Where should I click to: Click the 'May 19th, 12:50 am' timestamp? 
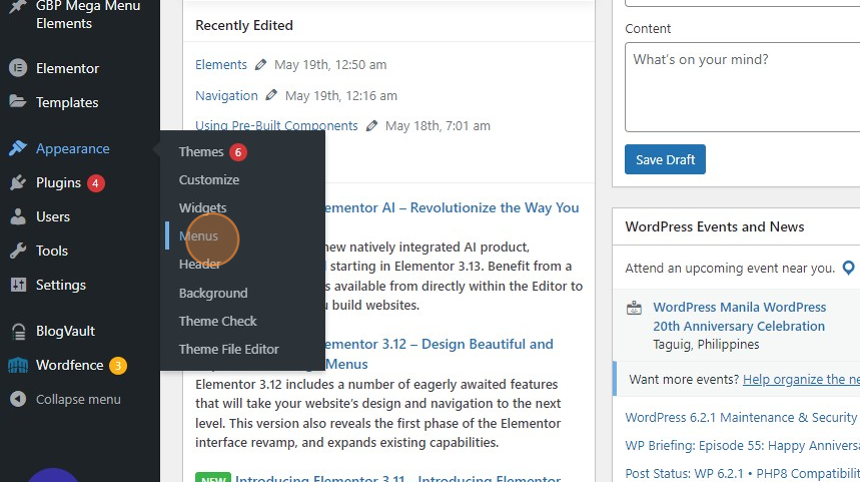point(330,65)
